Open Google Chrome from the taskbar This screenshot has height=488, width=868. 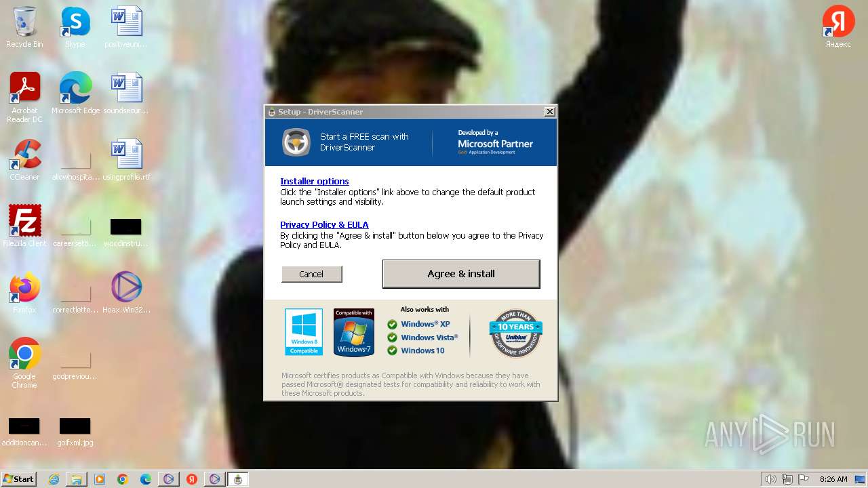tap(123, 479)
